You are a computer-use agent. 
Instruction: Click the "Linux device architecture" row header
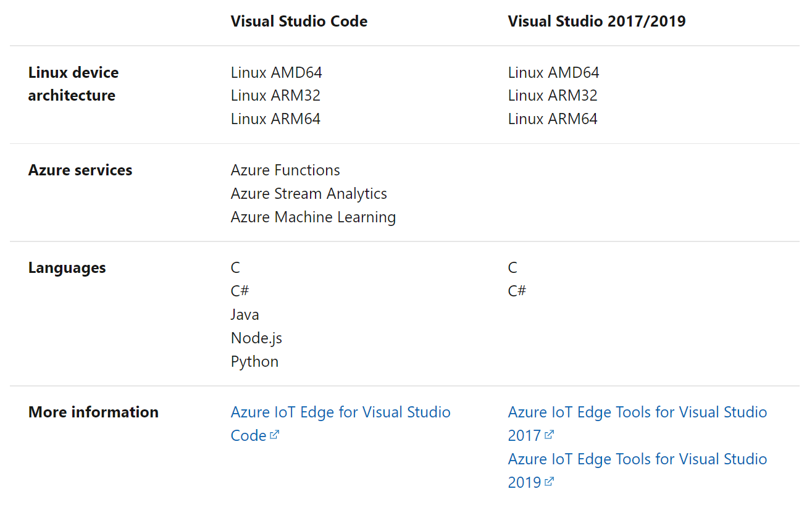(x=73, y=84)
